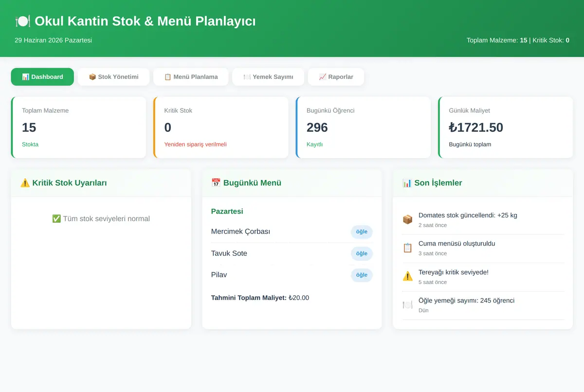Screen dimensions: 584x392
Task: Click the 'Bugünkü toplam' caption
Action: (470, 144)
